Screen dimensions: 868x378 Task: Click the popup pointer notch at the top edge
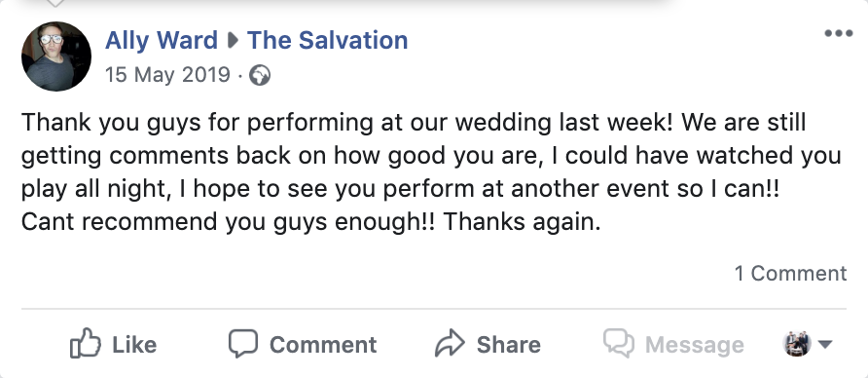coord(54,3)
